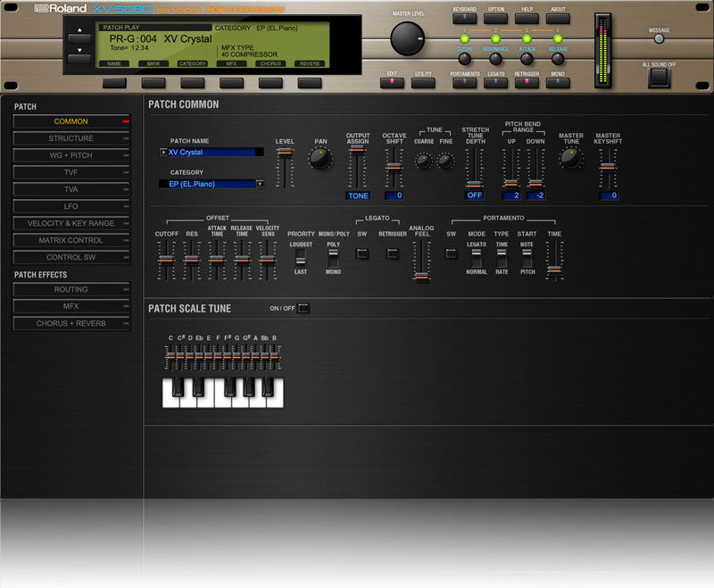Toggle Mono/Poly switch
714x588 pixels.
click(x=333, y=258)
